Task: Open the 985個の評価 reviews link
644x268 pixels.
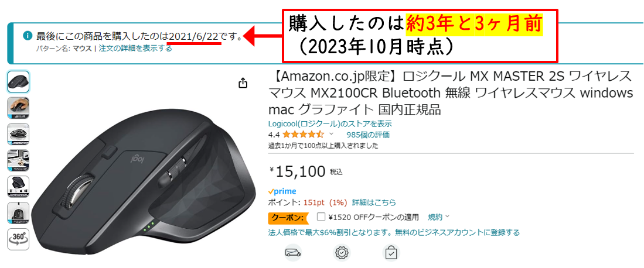Action: (368, 135)
